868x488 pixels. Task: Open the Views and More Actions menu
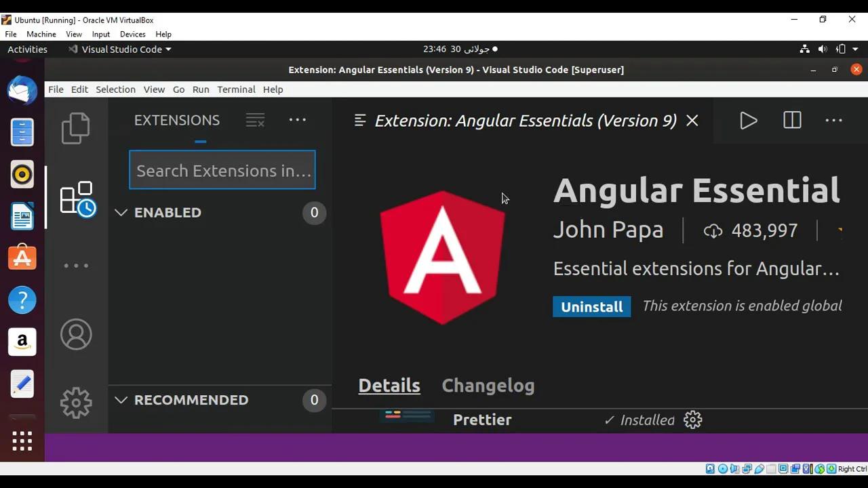(x=297, y=120)
